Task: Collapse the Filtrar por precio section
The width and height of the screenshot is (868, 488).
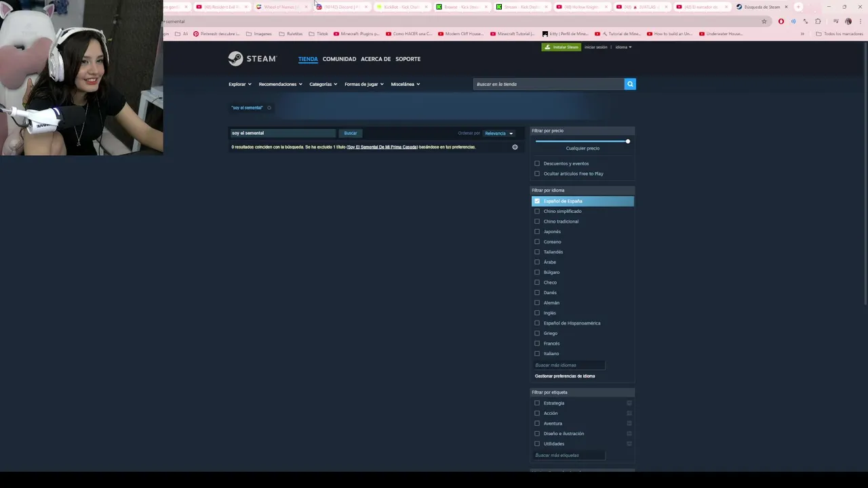Action: pos(583,131)
